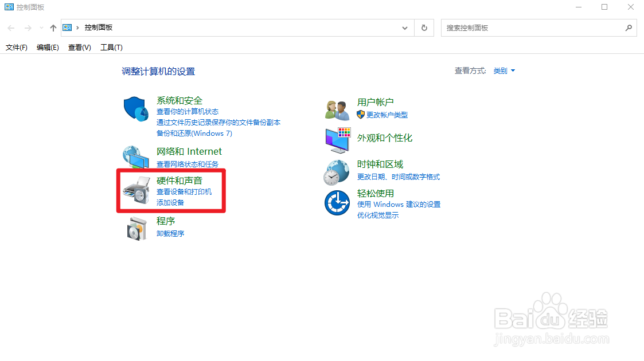The height and width of the screenshot is (361, 644).
Task: Open the 外观和个性化 category link
Action: tap(384, 138)
